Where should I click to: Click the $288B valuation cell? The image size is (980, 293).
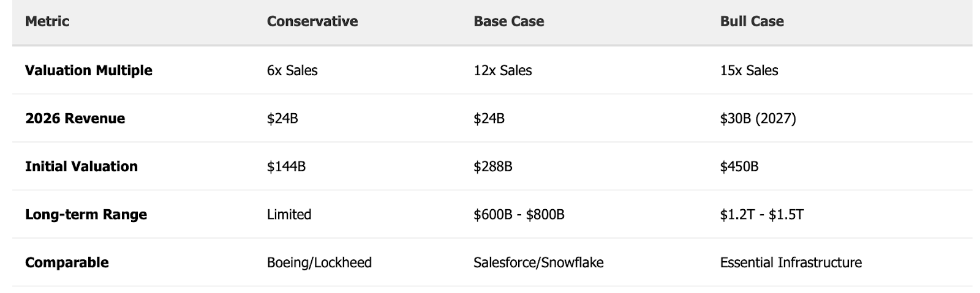[x=493, y=166]
